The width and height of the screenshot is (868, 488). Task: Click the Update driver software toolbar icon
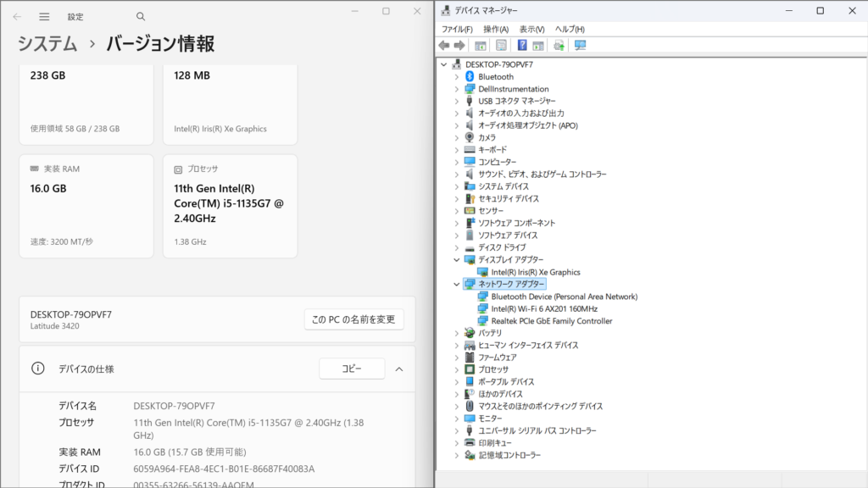(x=559, y=45)
